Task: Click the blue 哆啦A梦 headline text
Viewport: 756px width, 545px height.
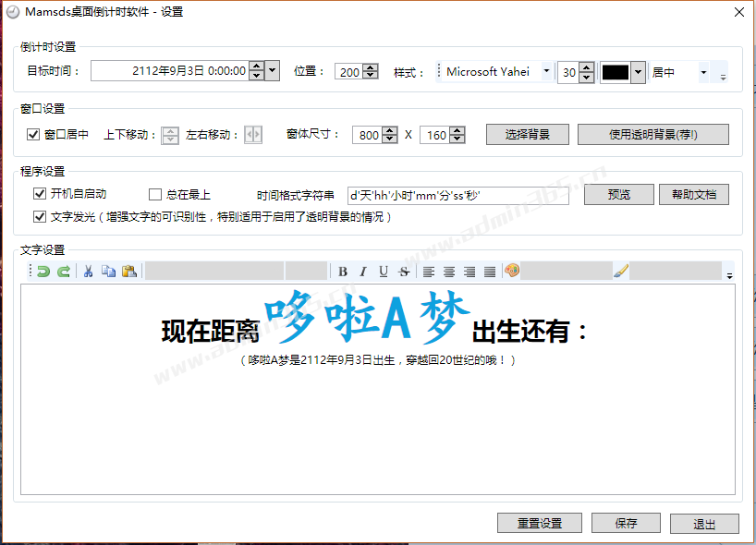Action: pyautogui.click(x=367, y=317)
